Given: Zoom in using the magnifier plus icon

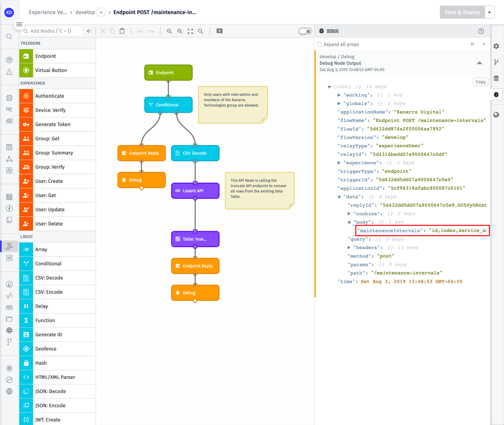Looking at the screenshot, I should point(180,31).
